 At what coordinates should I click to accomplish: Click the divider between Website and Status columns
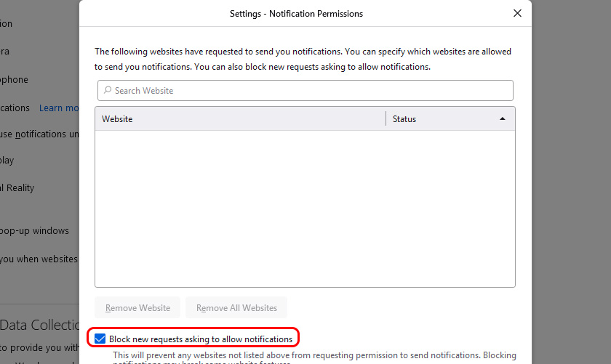(386, 118)
